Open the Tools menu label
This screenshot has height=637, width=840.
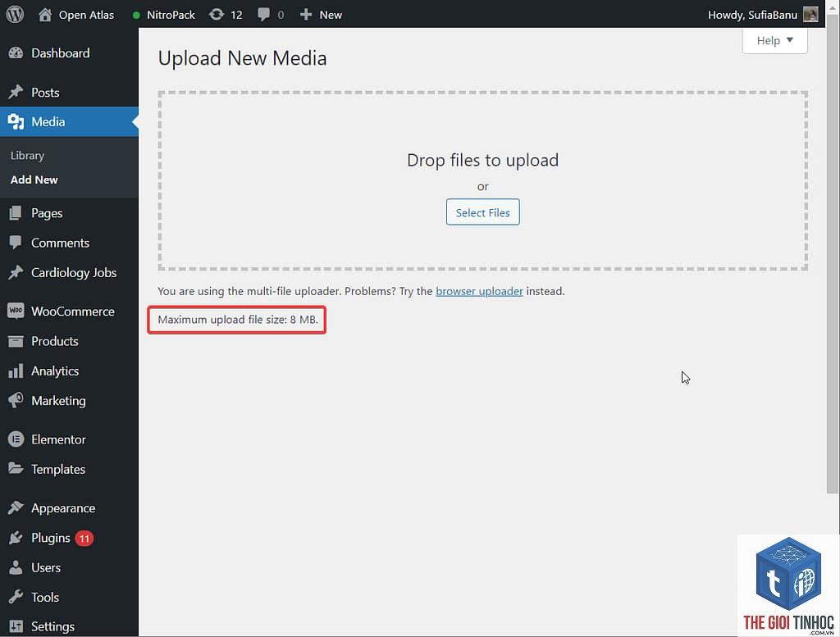(45, 597)
